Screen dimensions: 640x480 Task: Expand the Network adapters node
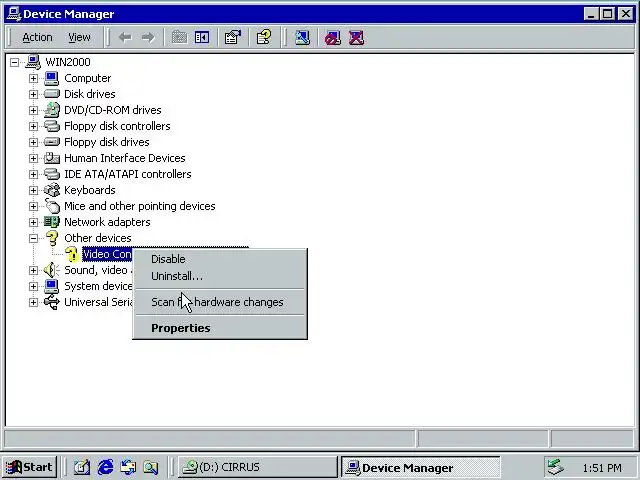[x=33, y=222]
